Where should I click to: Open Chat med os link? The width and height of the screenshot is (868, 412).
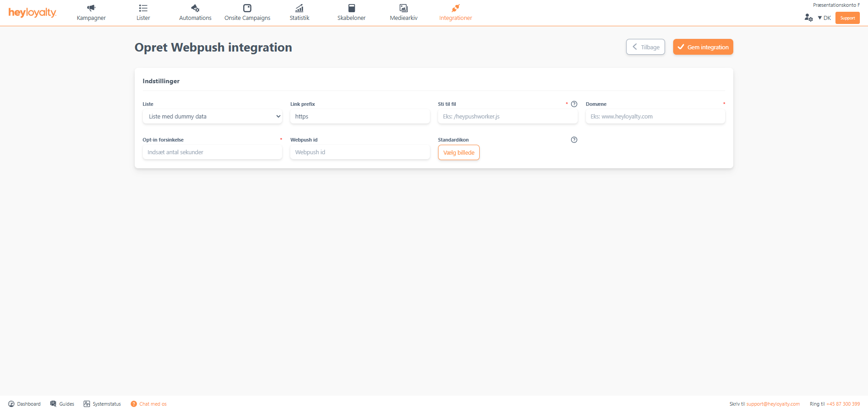[153, 404]
